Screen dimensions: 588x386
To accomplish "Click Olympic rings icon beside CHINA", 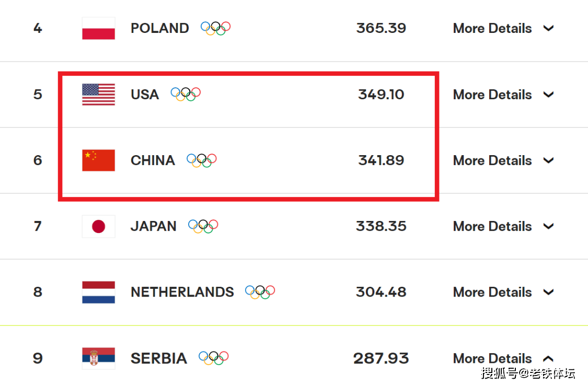I will [x=202, y=160].
